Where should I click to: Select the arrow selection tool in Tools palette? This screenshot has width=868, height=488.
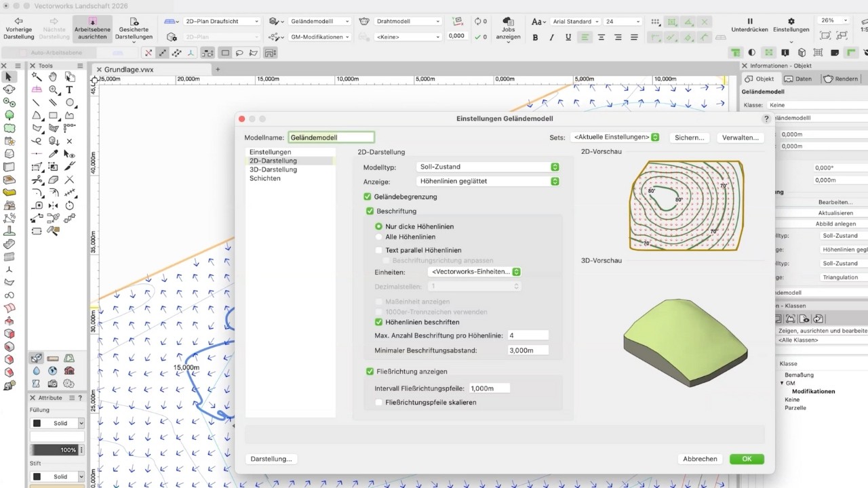click(x=9, y=77)
